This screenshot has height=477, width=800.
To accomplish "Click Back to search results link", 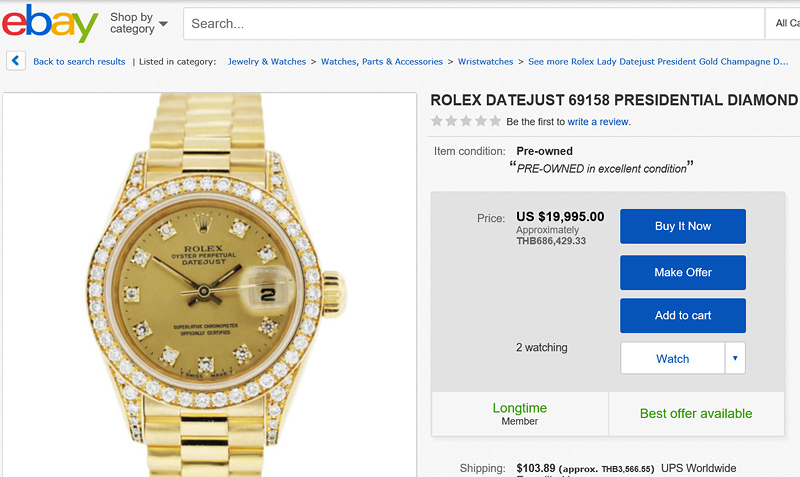I will point(79,62).
